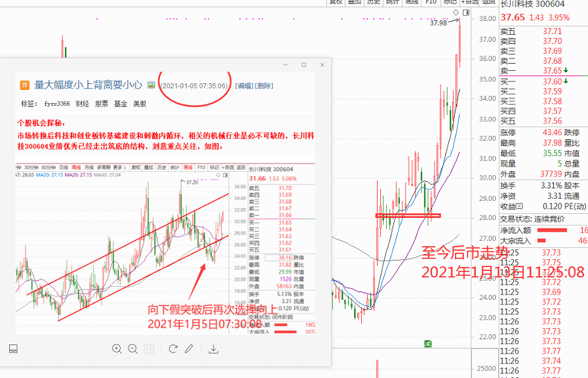Viewport: 588px width, 378px height.
Task: Click the 外盘 37739 value
Action: pyautogui.click(x=551, y=174)
